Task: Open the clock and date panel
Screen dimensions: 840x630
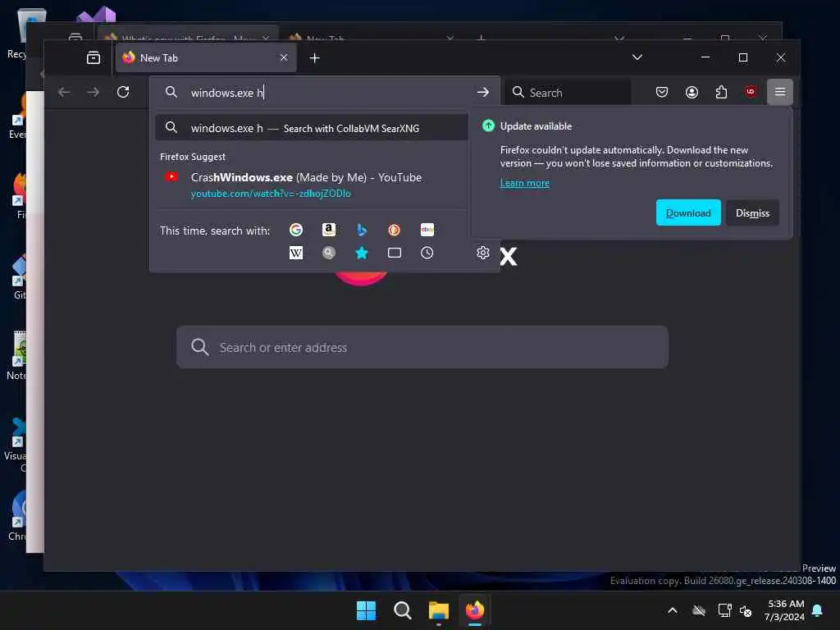Action: [x=785, y=610]
